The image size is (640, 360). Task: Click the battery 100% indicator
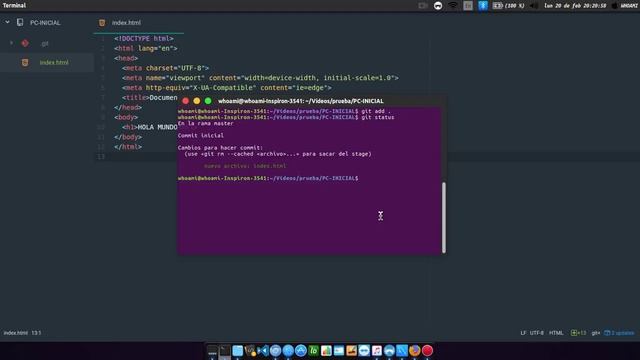pyautogui.click(x=508, y=6)
